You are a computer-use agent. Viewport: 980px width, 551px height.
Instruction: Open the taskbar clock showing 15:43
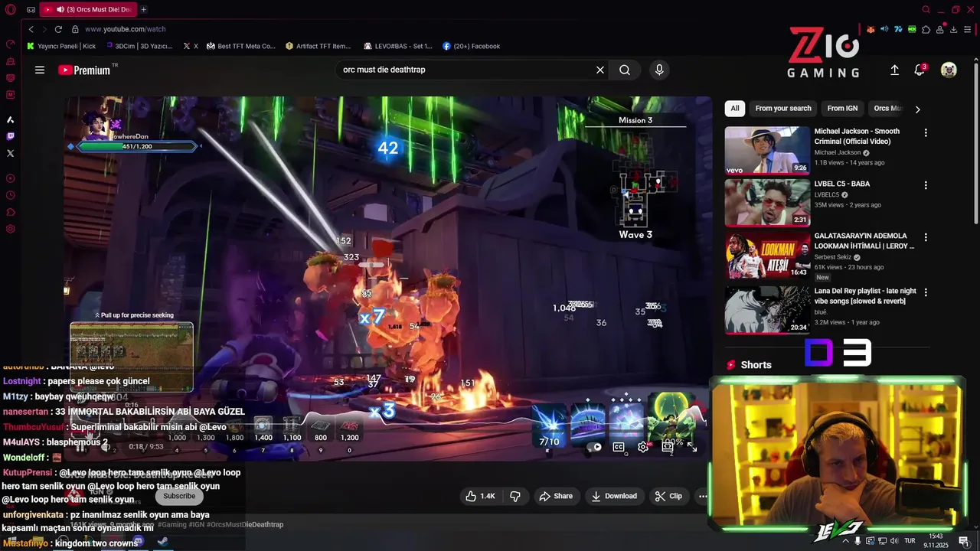click(935, 541)
